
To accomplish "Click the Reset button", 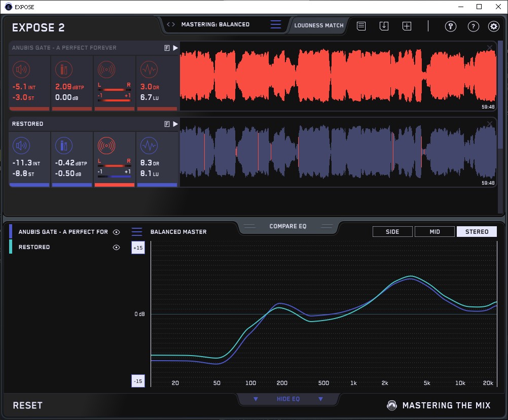I will point(28,405).
